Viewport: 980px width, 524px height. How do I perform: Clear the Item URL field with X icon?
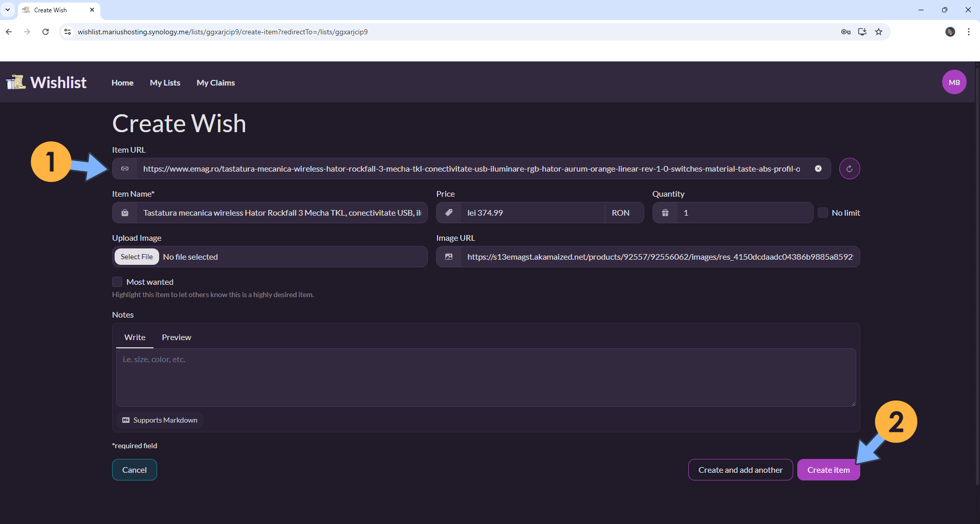point(818,169)
